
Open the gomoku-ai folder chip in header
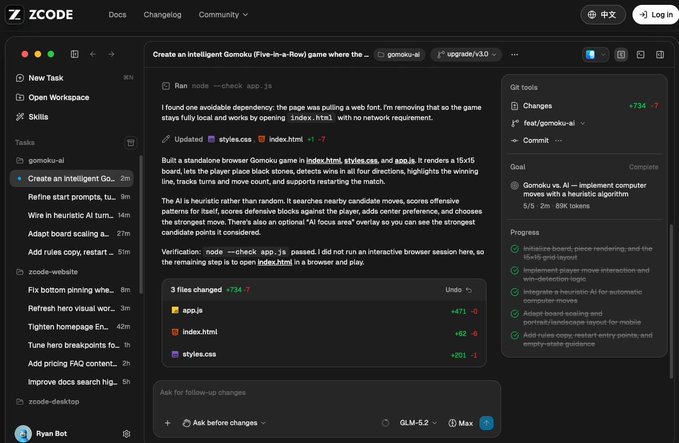(399, 55)
